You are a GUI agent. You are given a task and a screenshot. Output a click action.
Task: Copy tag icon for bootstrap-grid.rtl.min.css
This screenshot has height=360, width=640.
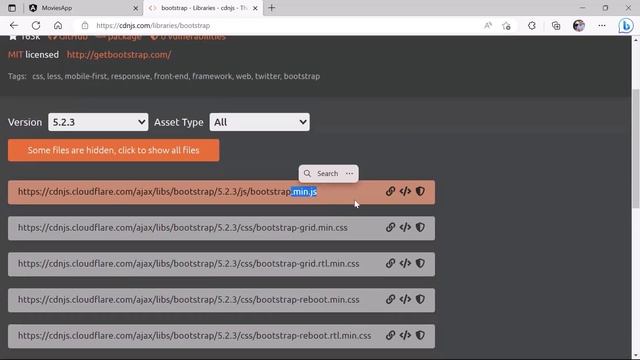click(x=405, y=263)
